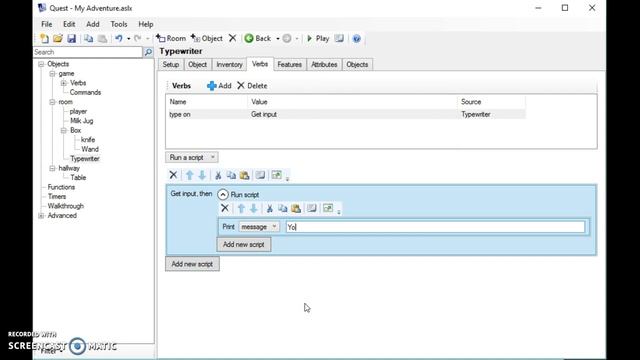The height and width of the screenshot is (360, 640).
Task: Collapse the hallway tree node
Action: (52, 168)
